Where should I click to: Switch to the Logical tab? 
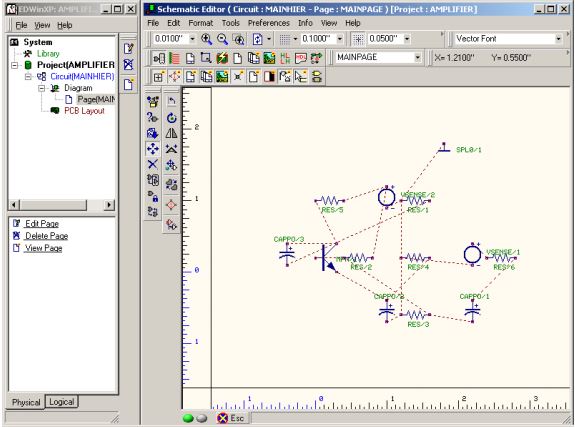(x=61, y=402)
